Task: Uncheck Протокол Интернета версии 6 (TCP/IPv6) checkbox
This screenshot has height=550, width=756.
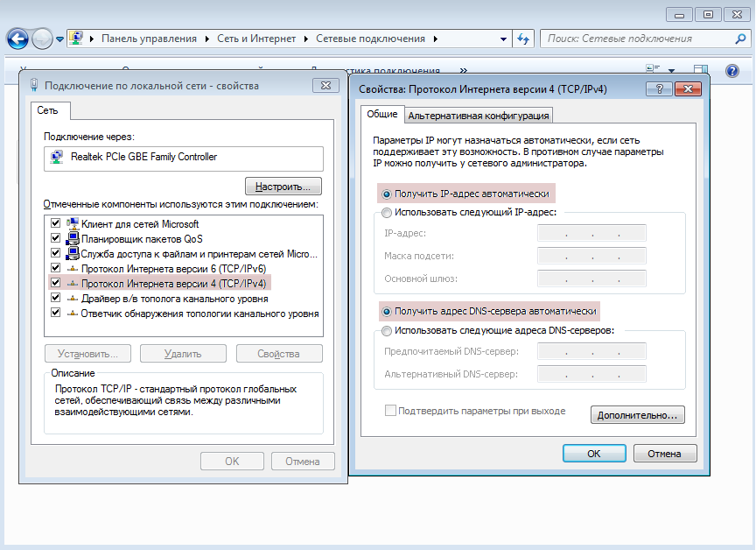Action: point(56,268)
